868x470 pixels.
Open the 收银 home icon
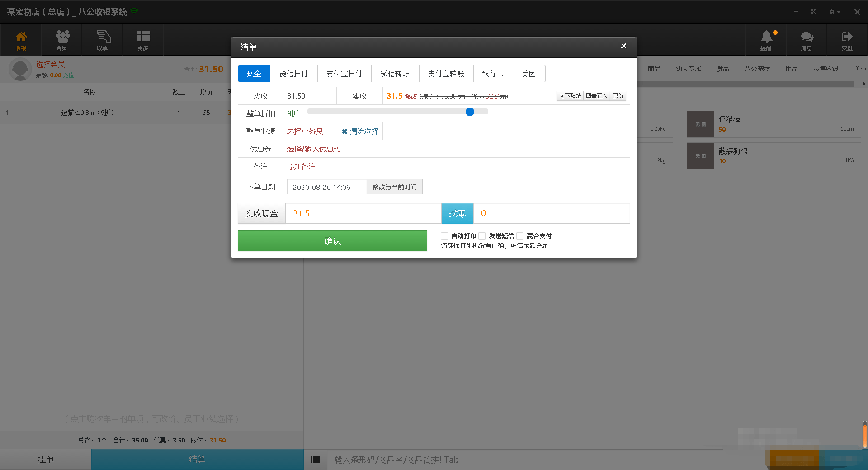[x=21, y=40]
